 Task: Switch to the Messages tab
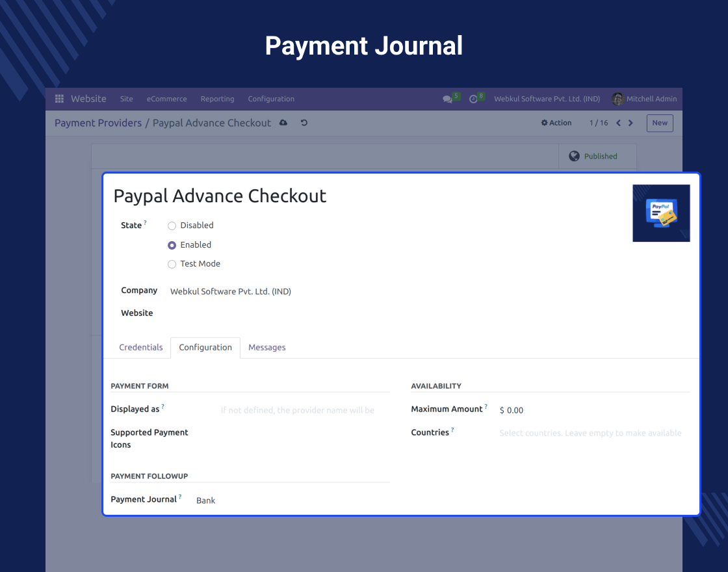(x=267, y=348)
